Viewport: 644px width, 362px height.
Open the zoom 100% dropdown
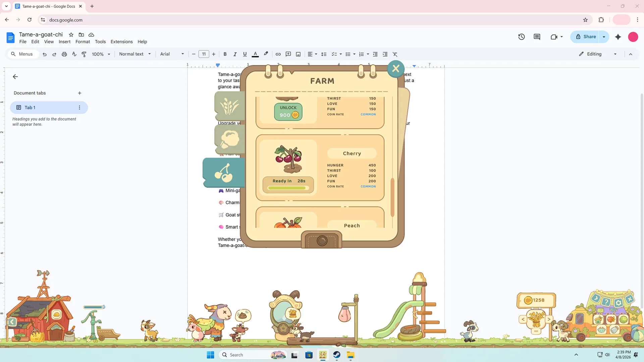(101, 54)
